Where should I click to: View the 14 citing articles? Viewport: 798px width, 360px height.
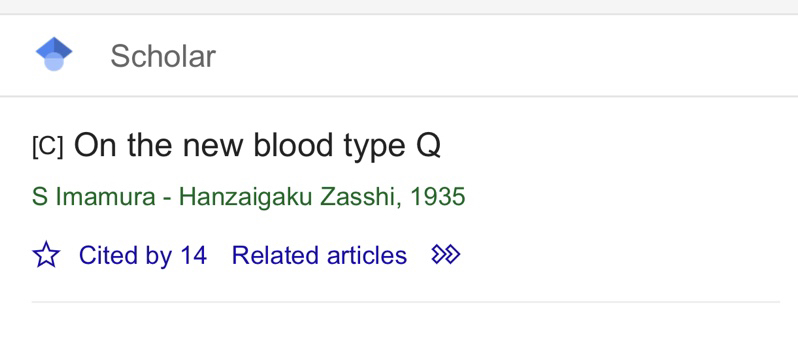(x=142, y=255)
